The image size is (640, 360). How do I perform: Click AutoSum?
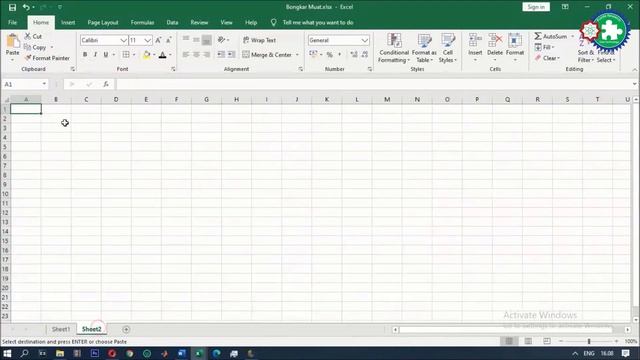551,36
